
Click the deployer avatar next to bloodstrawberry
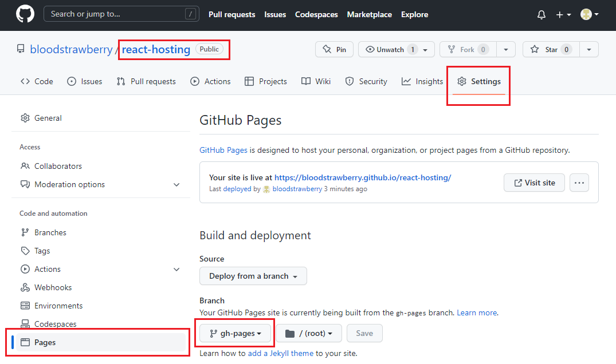[266, 189]
